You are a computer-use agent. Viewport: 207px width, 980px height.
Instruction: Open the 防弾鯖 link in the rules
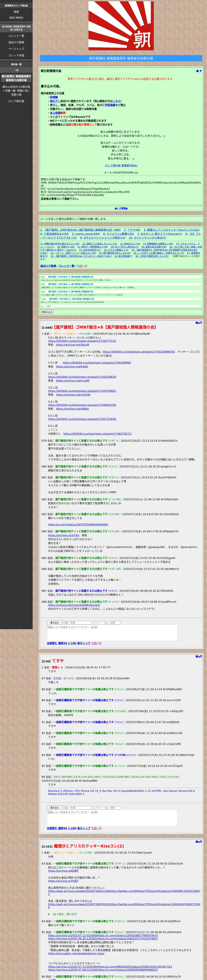pyautogui.click(x=54, y=97)
